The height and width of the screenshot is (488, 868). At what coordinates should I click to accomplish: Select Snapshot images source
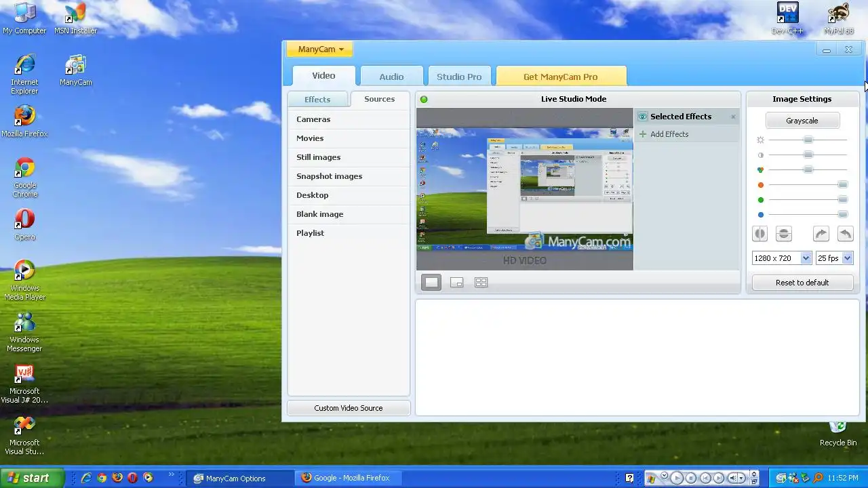(349, 176)
